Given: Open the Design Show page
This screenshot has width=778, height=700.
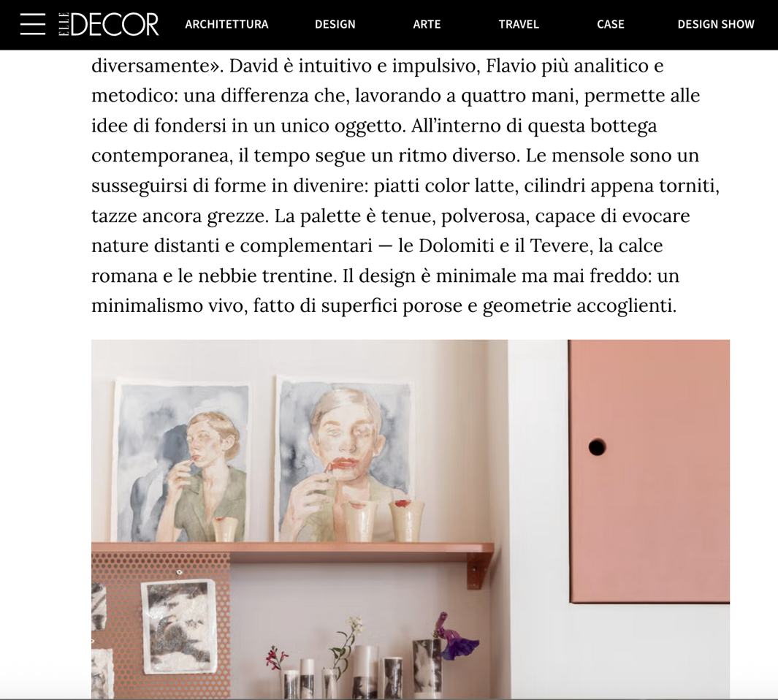Looking at the screenshot, I should [716, 24].
